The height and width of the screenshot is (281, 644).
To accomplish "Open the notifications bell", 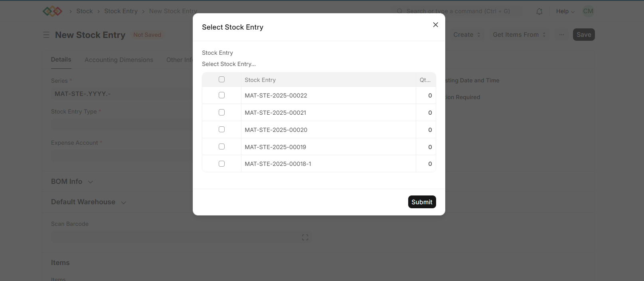I will (539, 12).
